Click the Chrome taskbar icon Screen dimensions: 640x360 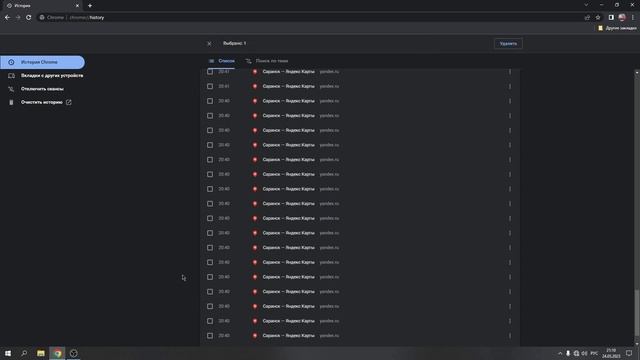pos(58,353)
